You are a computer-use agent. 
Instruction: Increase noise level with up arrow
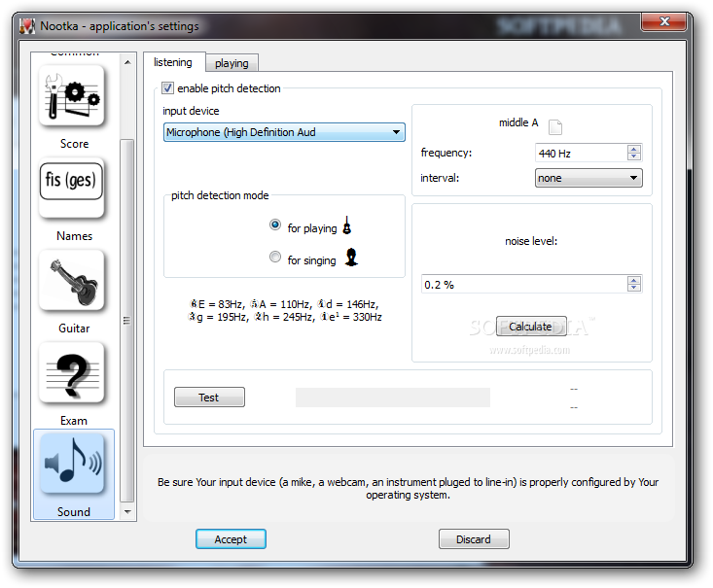pos(634,280)
